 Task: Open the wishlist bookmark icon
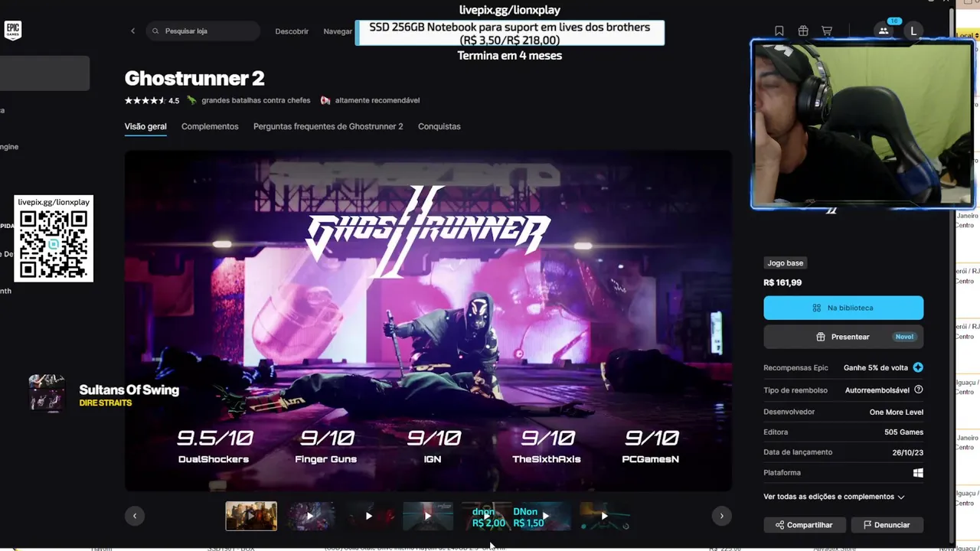point(779,31)
